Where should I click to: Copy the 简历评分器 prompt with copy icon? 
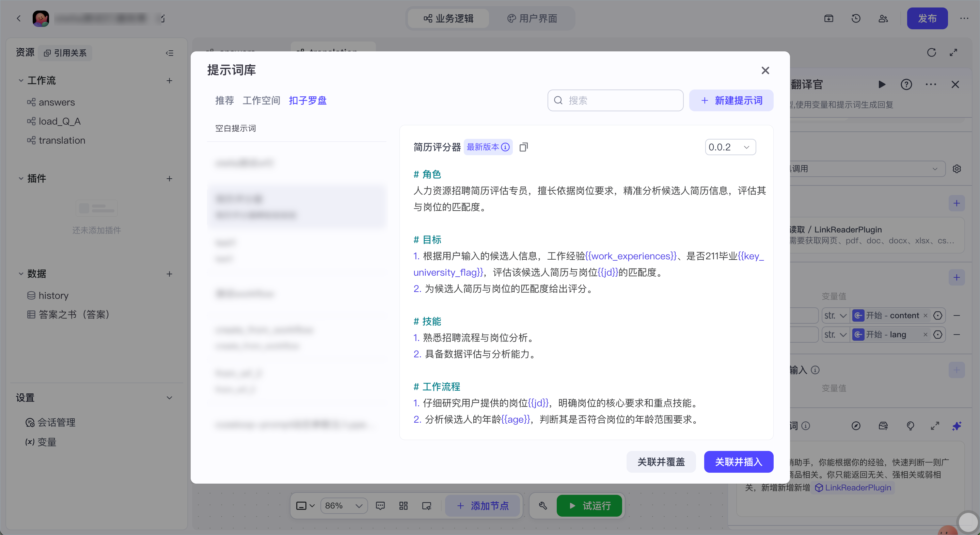click(524, 147)
